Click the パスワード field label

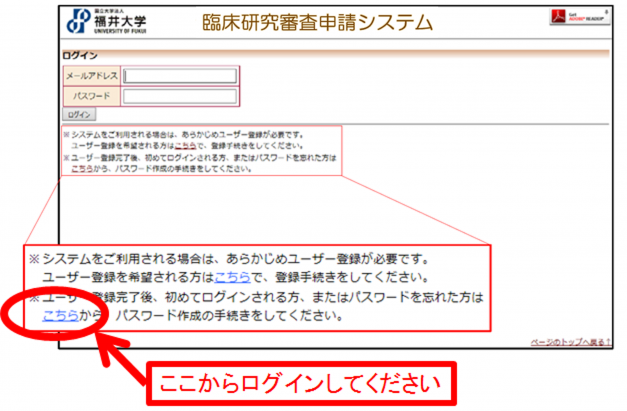[x=92, y=96]
